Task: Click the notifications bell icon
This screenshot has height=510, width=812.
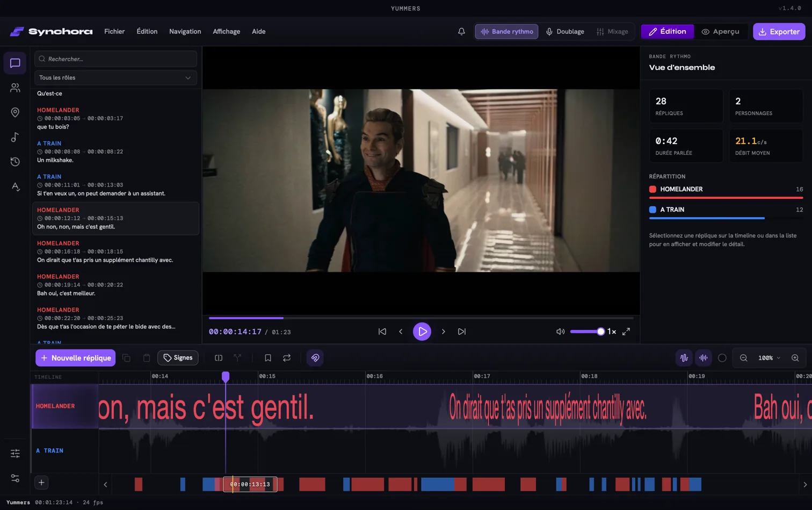Action: (x=461, y=32)
